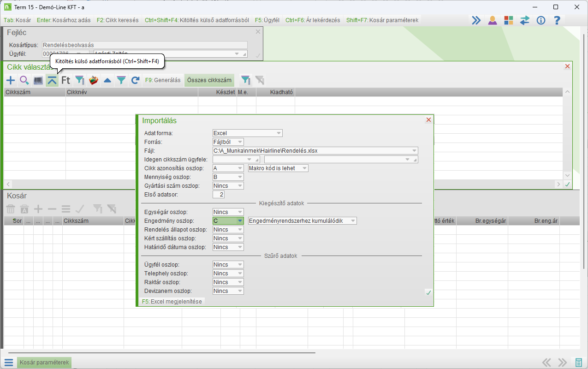Open the user profile icon in top toolbar

493,20
